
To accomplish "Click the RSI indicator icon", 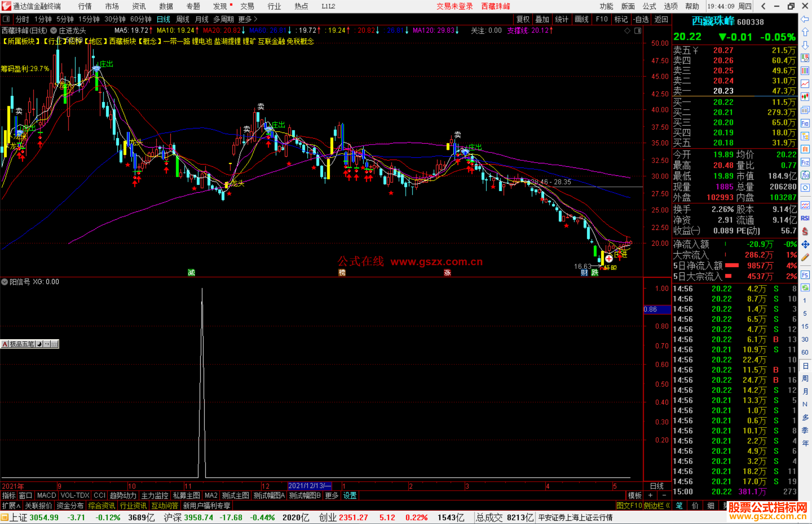I will tap(805, 218).
